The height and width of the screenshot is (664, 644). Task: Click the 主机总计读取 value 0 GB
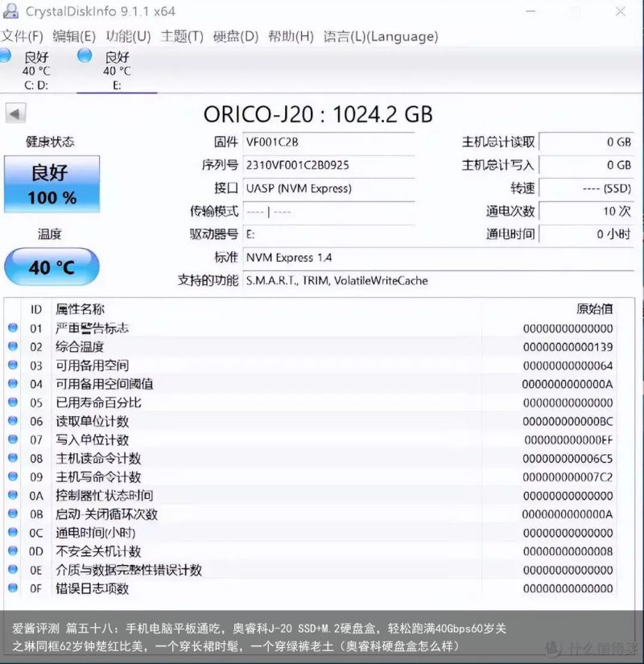pos(586,142)
